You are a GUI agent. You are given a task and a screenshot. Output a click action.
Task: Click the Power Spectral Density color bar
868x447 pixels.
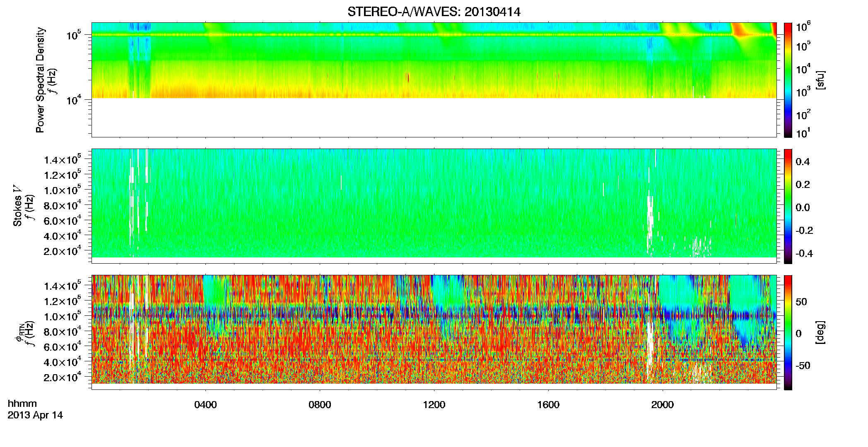788,80
